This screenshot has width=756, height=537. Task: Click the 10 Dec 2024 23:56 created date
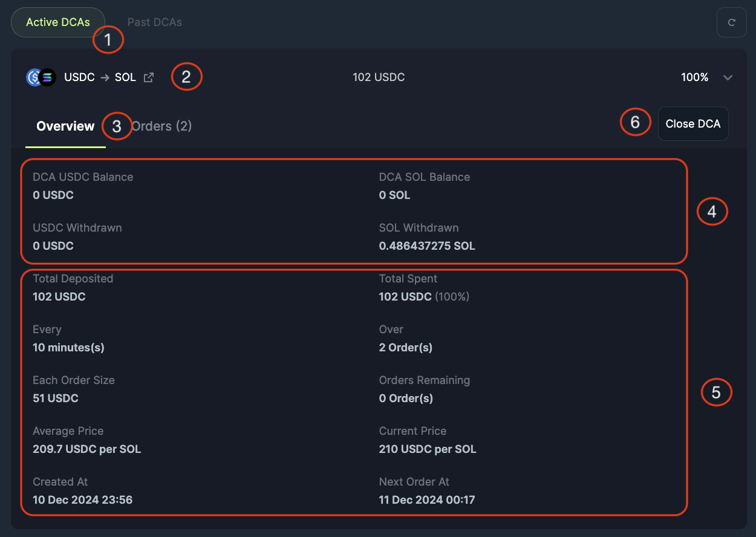pyautogui.click(x=83, y=500)
